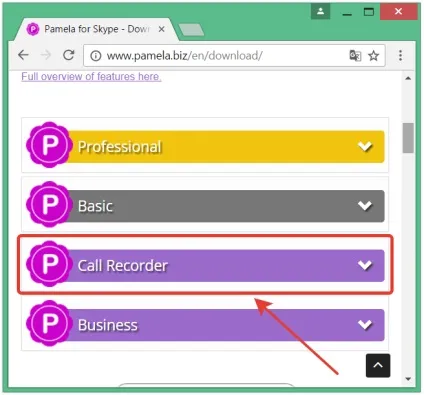Click the scrollbar up arrow
This screenshot has height=395, width=424.
[x=408, y=78]
